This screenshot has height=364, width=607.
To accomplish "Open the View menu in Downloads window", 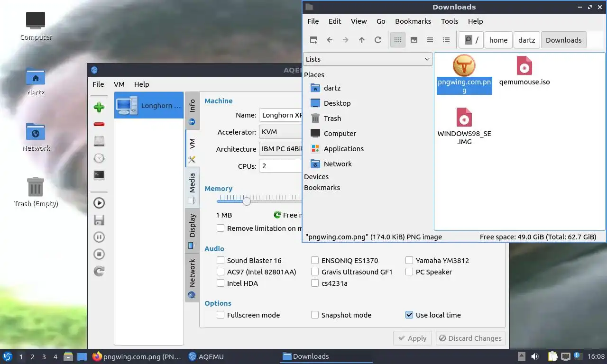I will [x=359, y=21].
